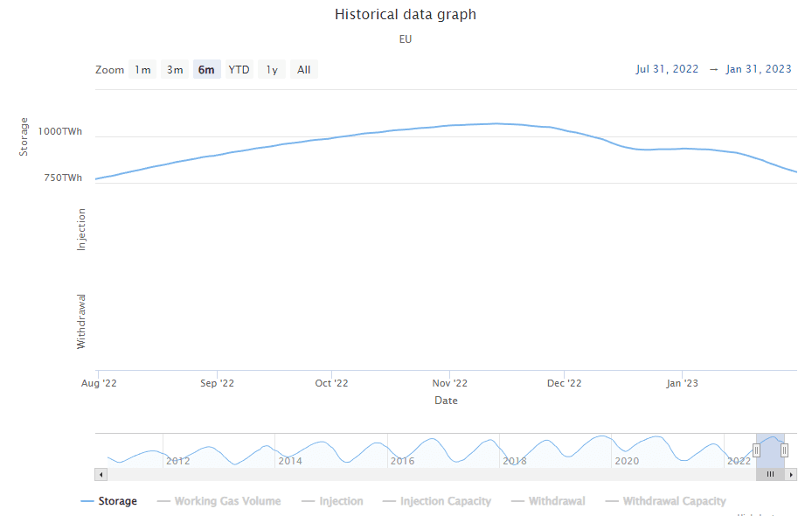Image resolution: width=812 pixels, height=516 pixels.
Task: Click the navigator scrollbar left arrow
Action: 101,474
